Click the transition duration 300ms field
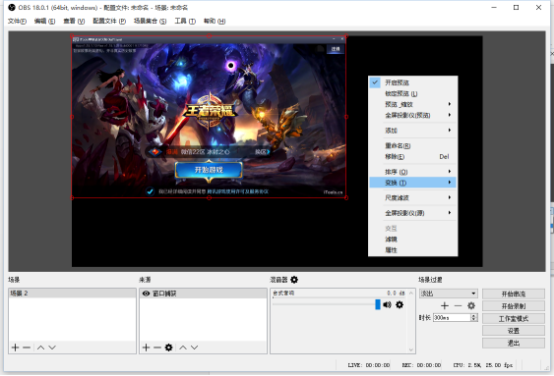The image size is (554, 376). (452, 318)
